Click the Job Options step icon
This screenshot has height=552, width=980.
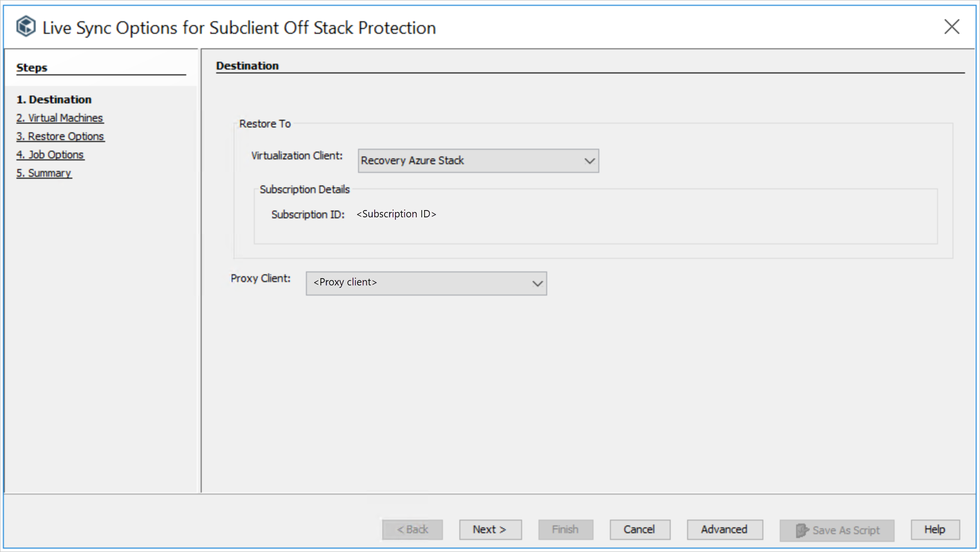tap(51, 154)
